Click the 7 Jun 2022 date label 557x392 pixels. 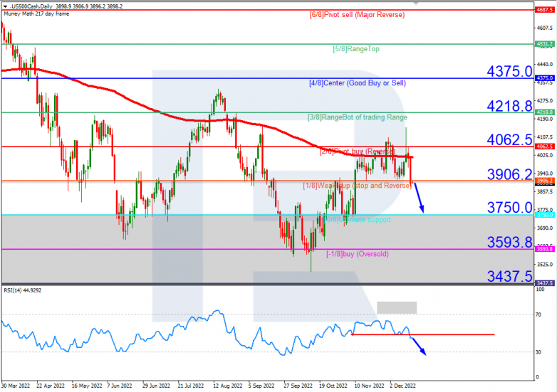click(x=120, y=386)
